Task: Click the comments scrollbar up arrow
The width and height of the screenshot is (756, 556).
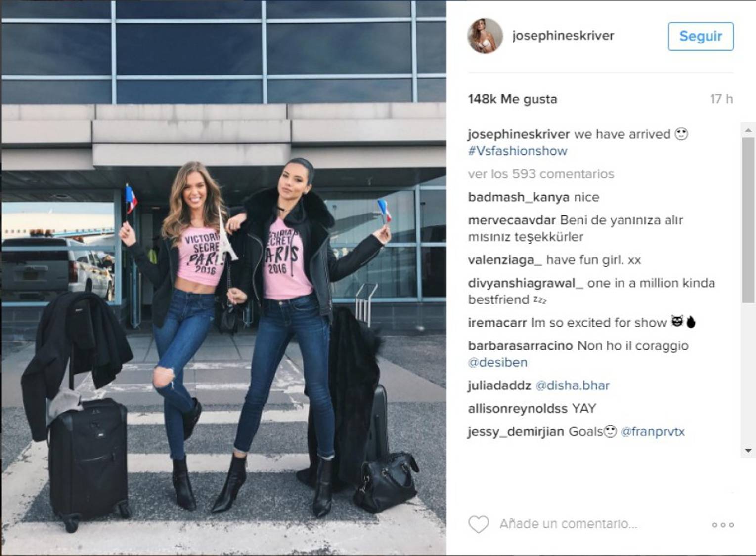Action: point(748,130)
